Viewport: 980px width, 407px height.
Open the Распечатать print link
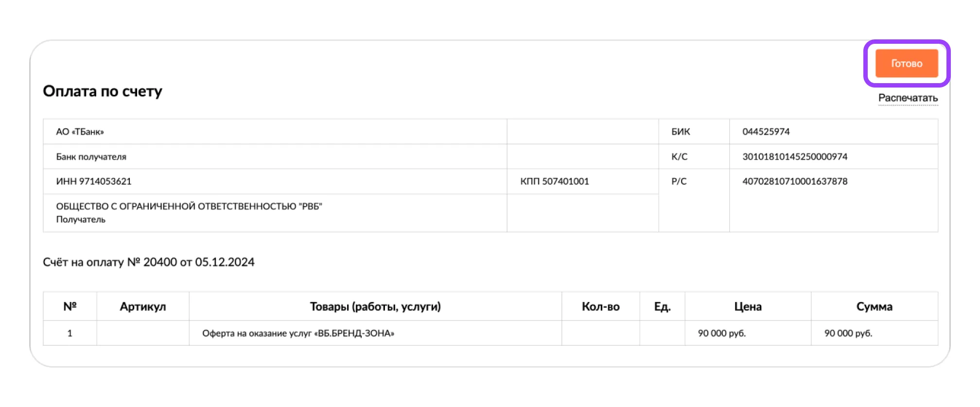click(908, 98)
